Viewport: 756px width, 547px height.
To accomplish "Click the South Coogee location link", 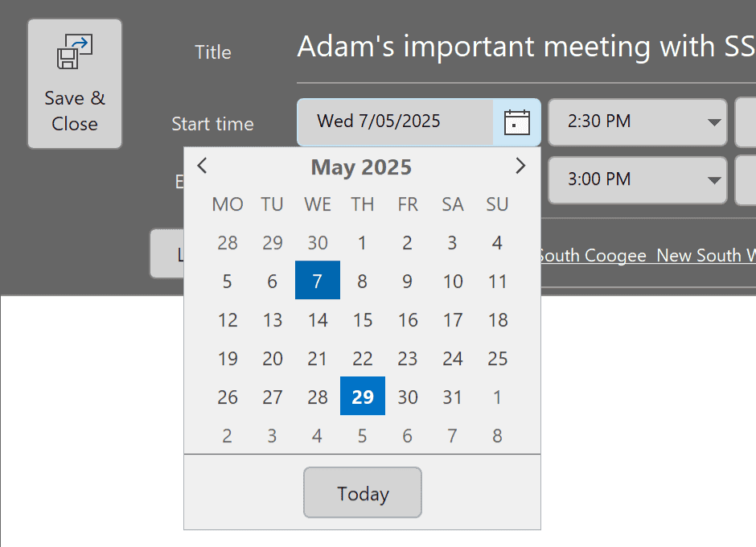I will pos(592,256).
